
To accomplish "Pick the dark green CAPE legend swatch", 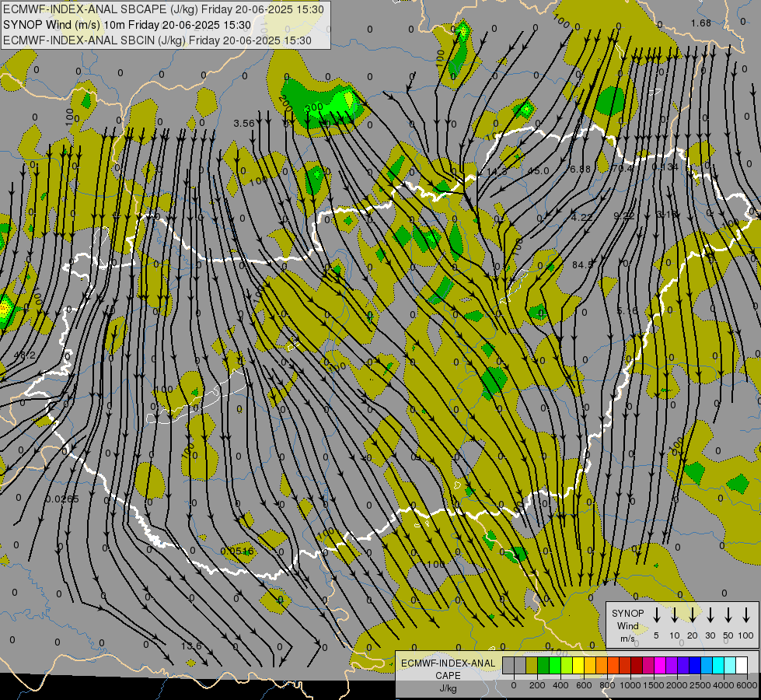I will click(543, 665).
